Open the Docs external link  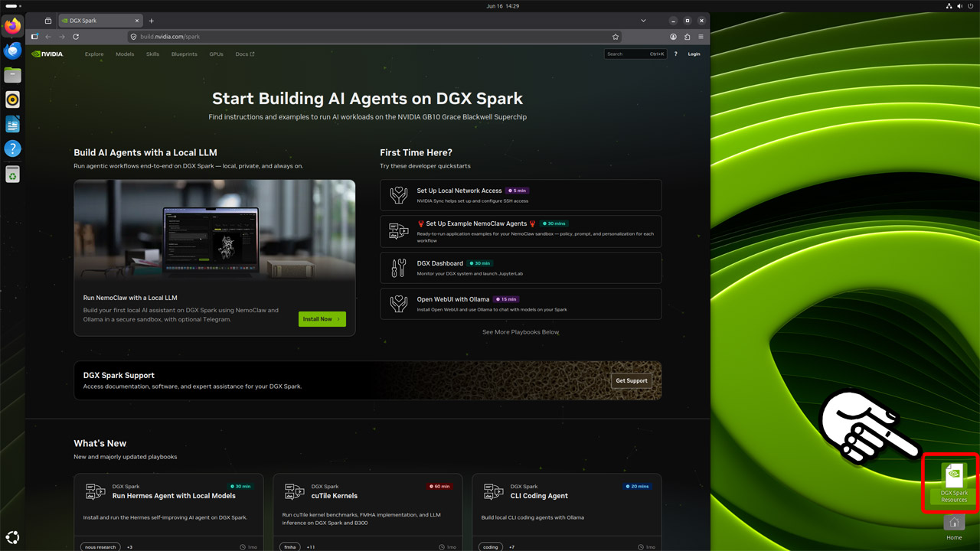[x=245, y=54]
